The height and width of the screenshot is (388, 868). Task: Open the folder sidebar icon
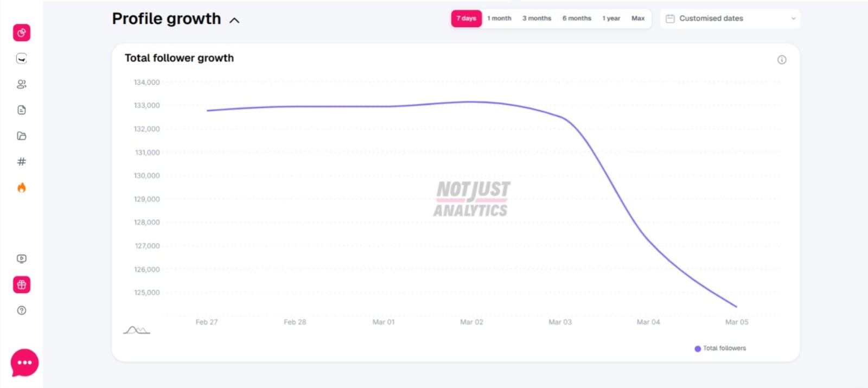pos(22,136)
